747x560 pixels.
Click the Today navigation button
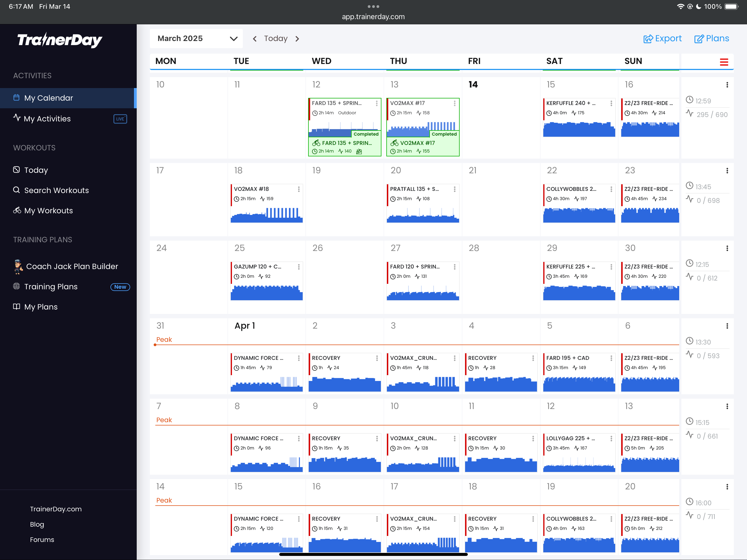[276, 39]
